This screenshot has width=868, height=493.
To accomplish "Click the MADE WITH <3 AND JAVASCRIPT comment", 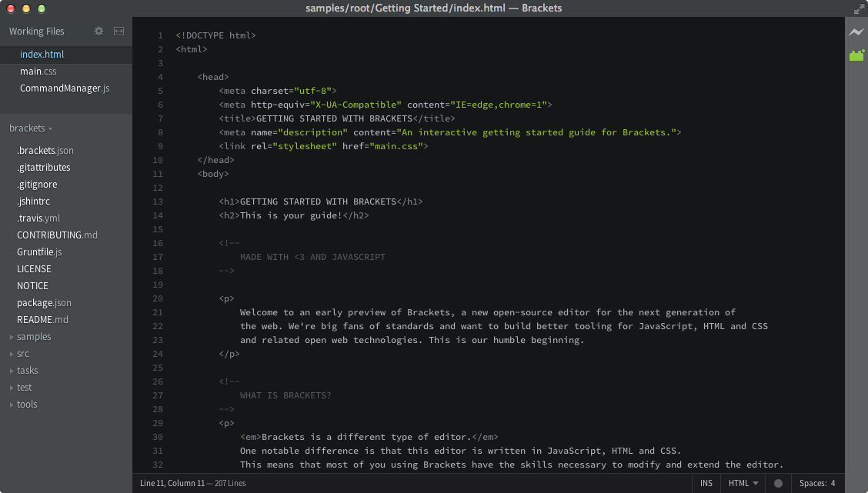I will 312,257.
